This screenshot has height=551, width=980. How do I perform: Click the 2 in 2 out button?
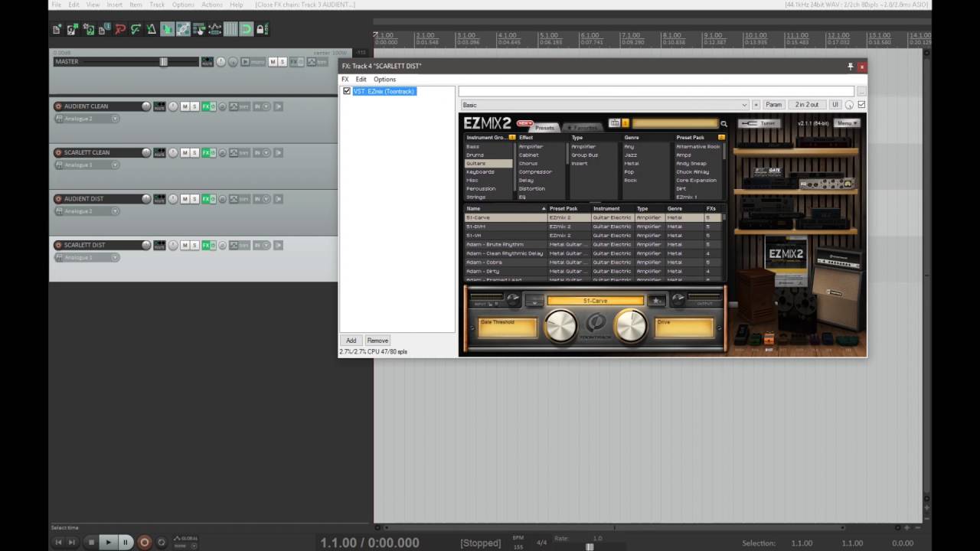tap(807, 105)
